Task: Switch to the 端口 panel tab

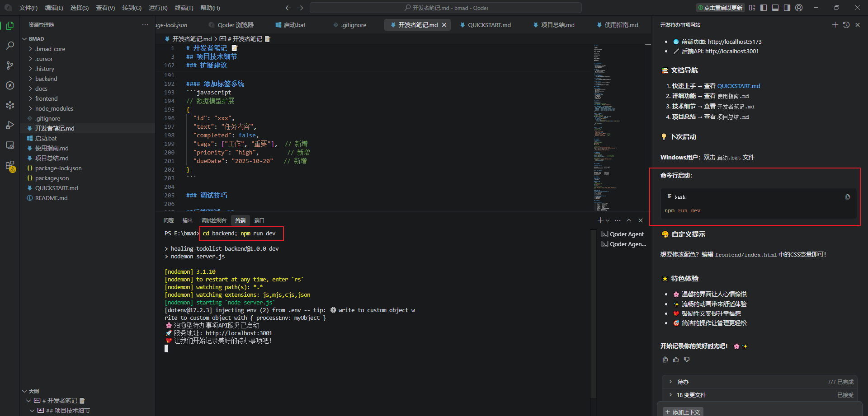Action: pyautogui.click(x=259, y=220)
